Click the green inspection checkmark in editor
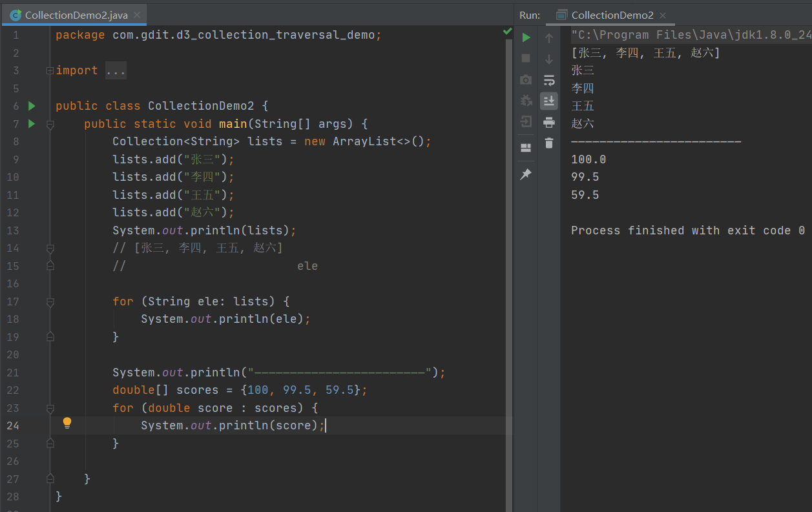The height and width of the screenshot is (512, 812). [507, 32]
